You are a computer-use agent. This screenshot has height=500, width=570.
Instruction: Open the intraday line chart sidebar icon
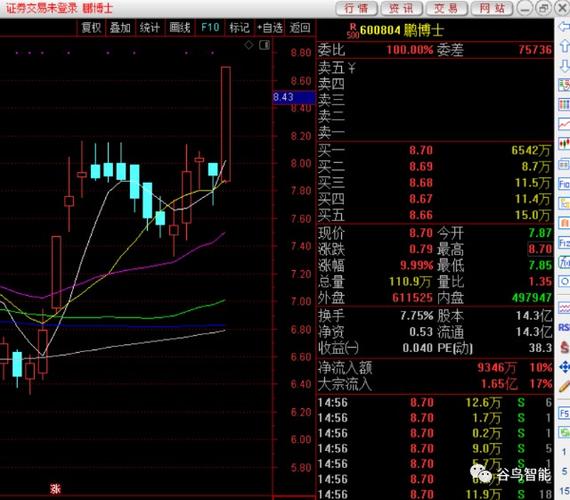[x=564, y=124]
